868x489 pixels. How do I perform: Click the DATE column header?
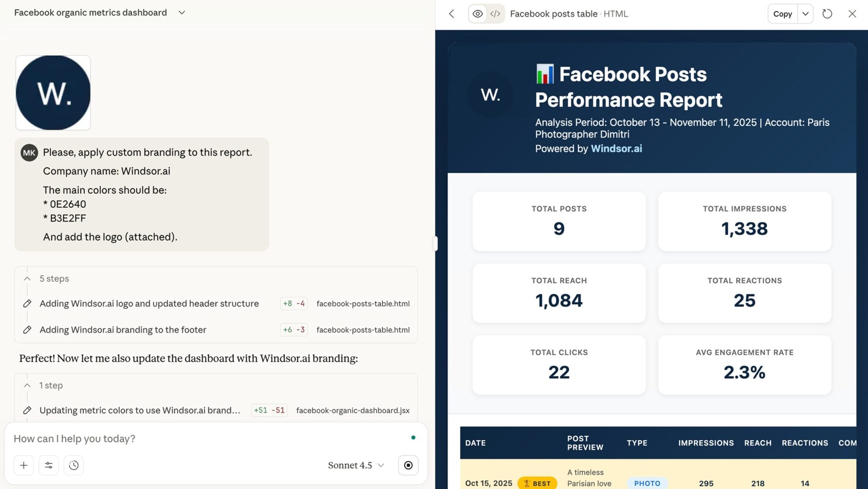[475, 443]
